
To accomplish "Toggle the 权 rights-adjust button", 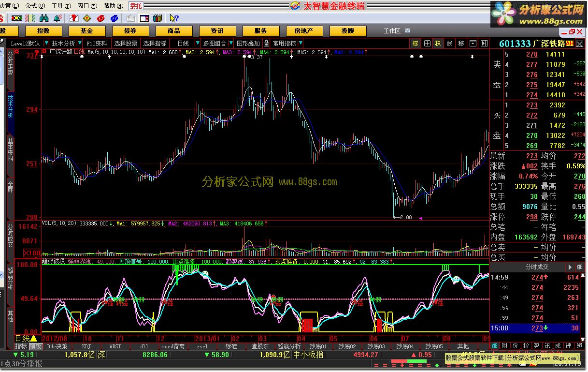I will [x=438, y=43].
